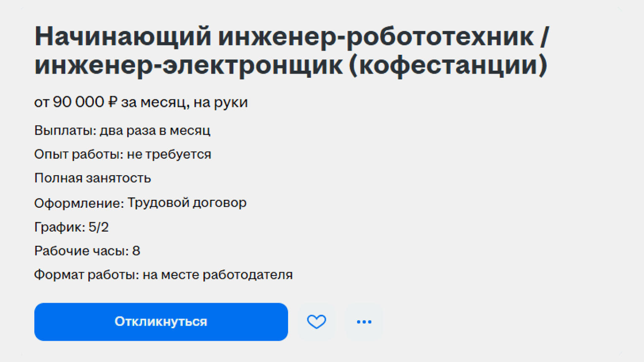Click the "Полная занятость" line
The height and width of the screenshot is (362, 644).
point(92,178)
